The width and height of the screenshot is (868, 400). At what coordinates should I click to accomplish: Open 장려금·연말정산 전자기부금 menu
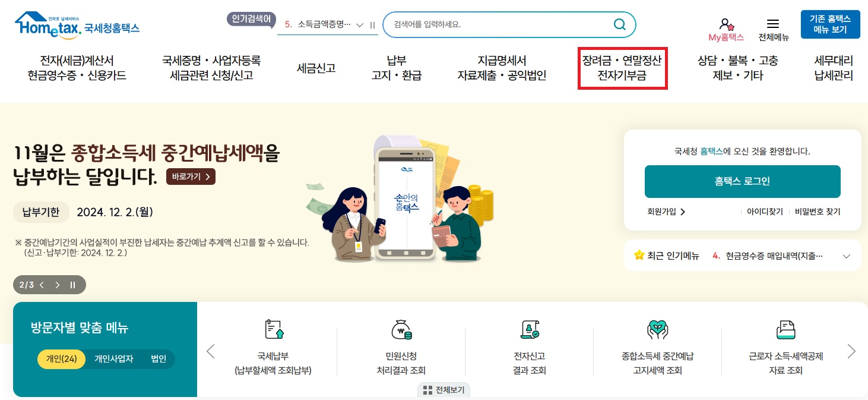pos(622,68)
